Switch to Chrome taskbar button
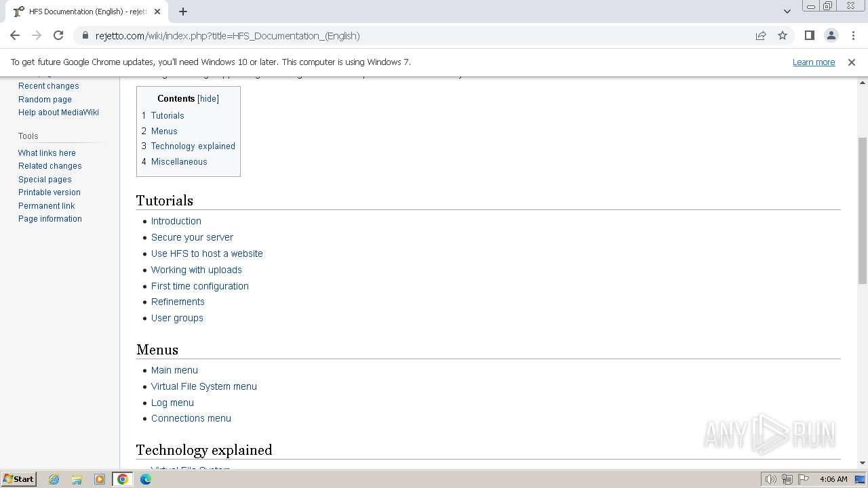 tap(123, 479)
